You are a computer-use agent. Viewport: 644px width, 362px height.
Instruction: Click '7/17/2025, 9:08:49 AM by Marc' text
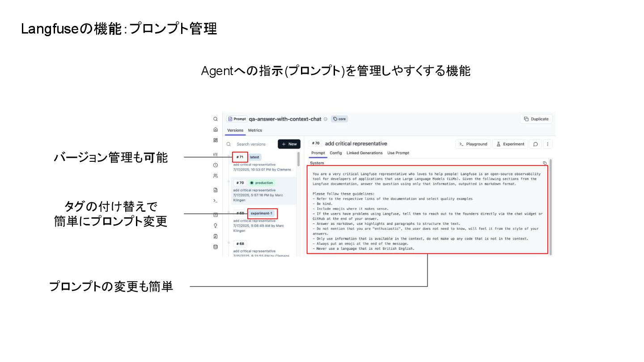(x=258, y=226)
